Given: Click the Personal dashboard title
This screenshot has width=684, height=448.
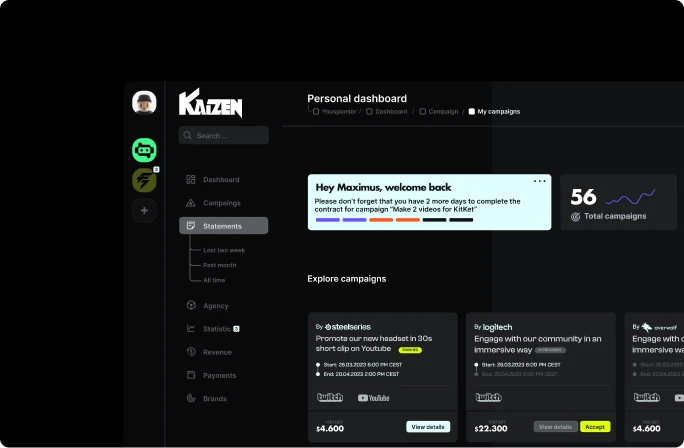Looking at the screenshot, I should coord(357,99).
